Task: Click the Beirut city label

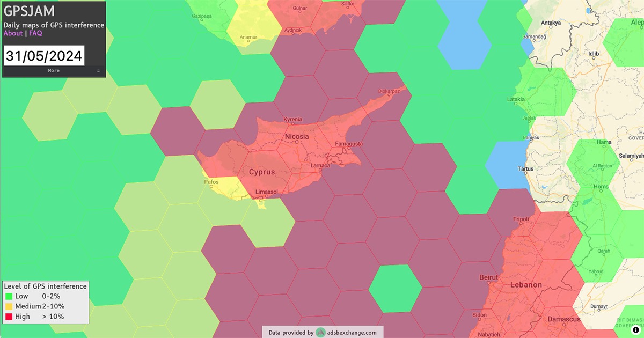Action: coord(489,277)
